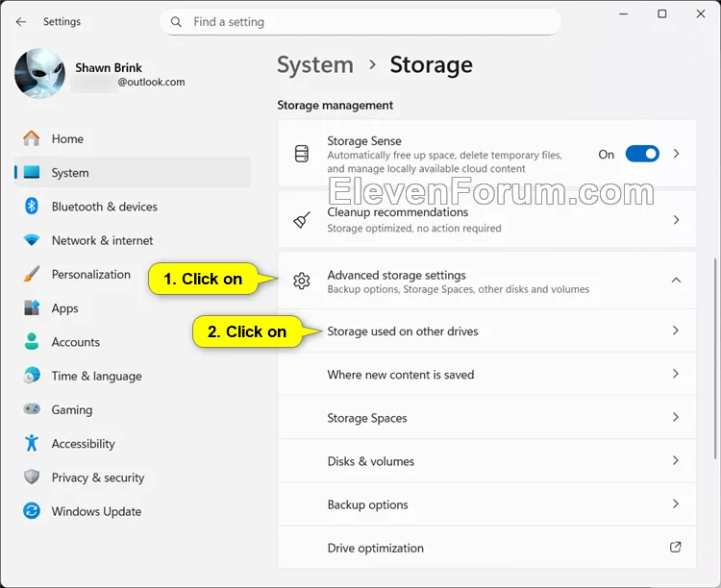Click the Accounts person icon
Screen dimensions: 721x588
tap(32, 342)
